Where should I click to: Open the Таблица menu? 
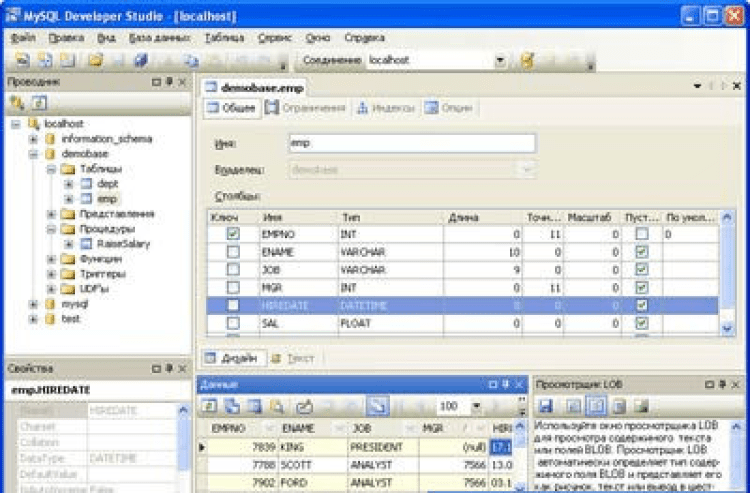223,37
